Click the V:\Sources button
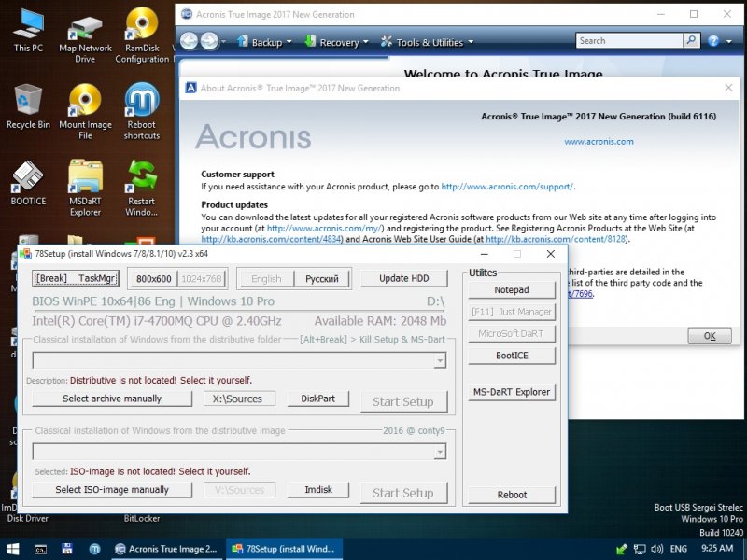 coord(239,489)
